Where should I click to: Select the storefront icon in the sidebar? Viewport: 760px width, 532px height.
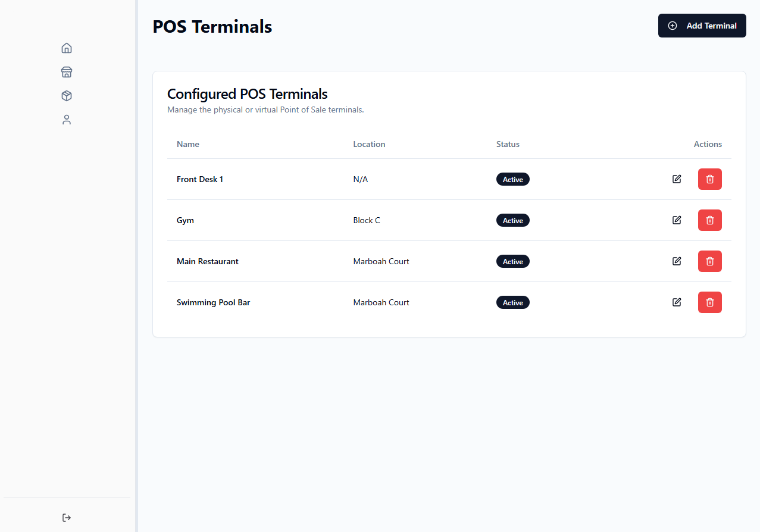click(66, 71)
